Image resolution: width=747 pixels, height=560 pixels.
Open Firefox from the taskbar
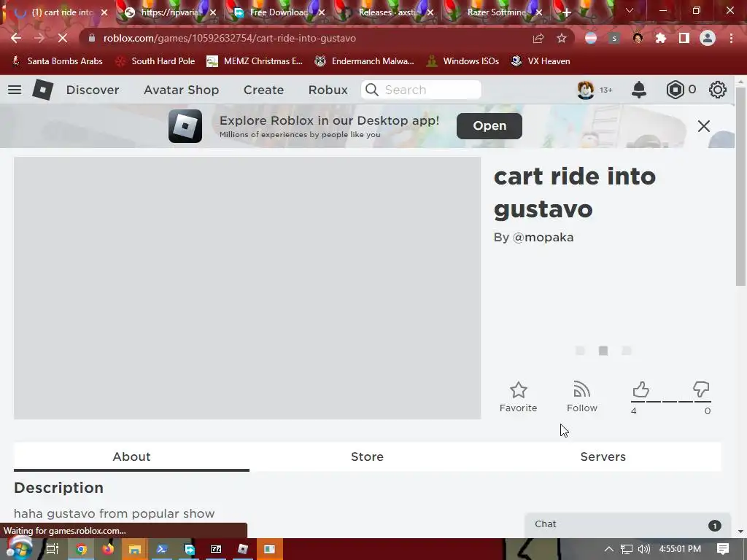coord(108,549)
